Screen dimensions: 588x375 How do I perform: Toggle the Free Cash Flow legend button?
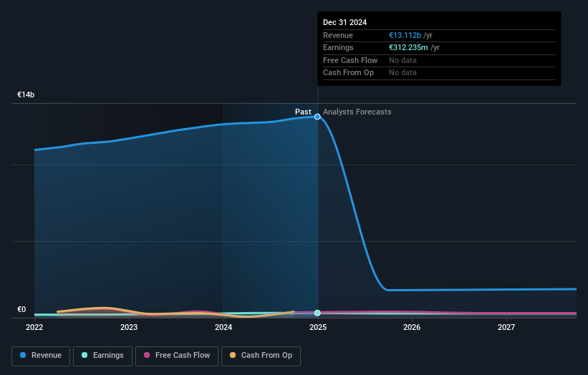[177, 356]
